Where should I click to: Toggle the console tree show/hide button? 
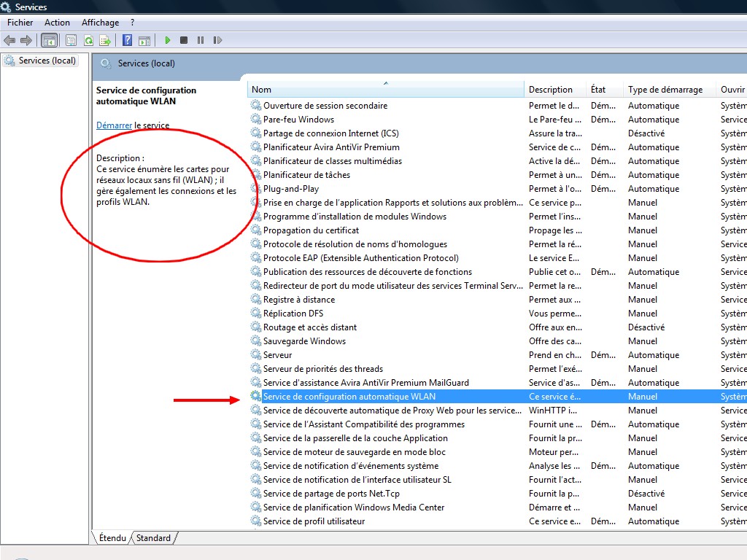[50, 40]
